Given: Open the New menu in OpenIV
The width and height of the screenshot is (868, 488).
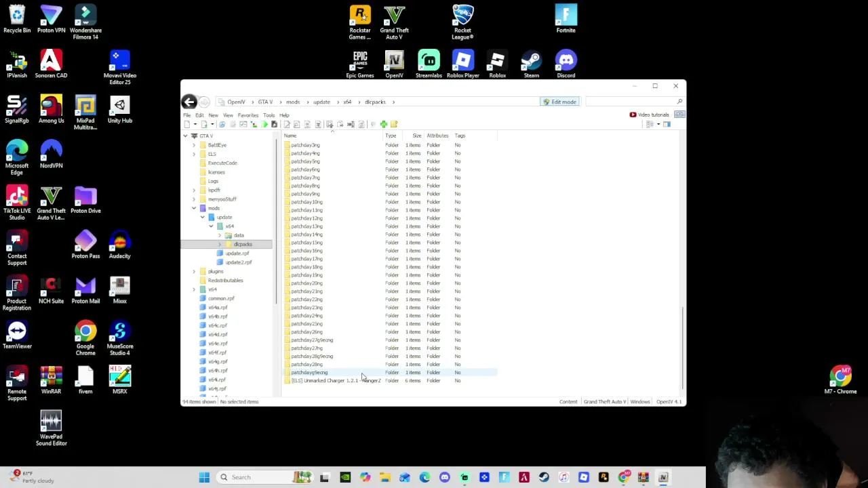Looking at the screenshot, I should 213,115.
